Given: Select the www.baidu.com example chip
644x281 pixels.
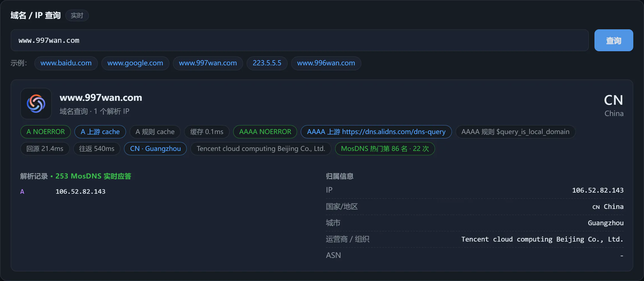Looking at the screenshot, I should [66, 63].
